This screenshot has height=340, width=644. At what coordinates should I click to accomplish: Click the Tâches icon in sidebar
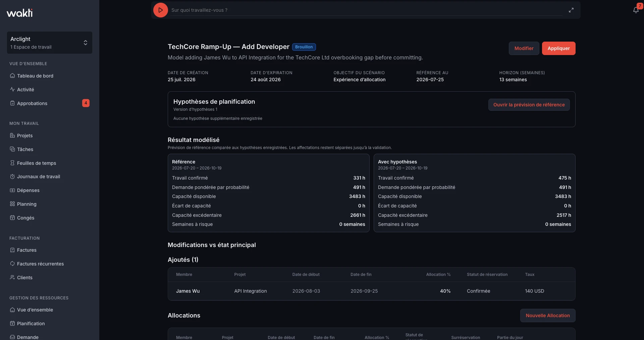12,149
